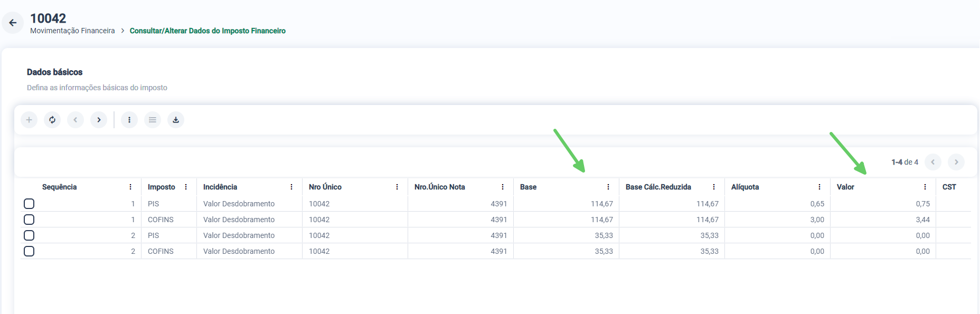This screenshot has height=314, width=980.
Task: Click the 1-4 de 4 pagination label
Action: point(904,162)
